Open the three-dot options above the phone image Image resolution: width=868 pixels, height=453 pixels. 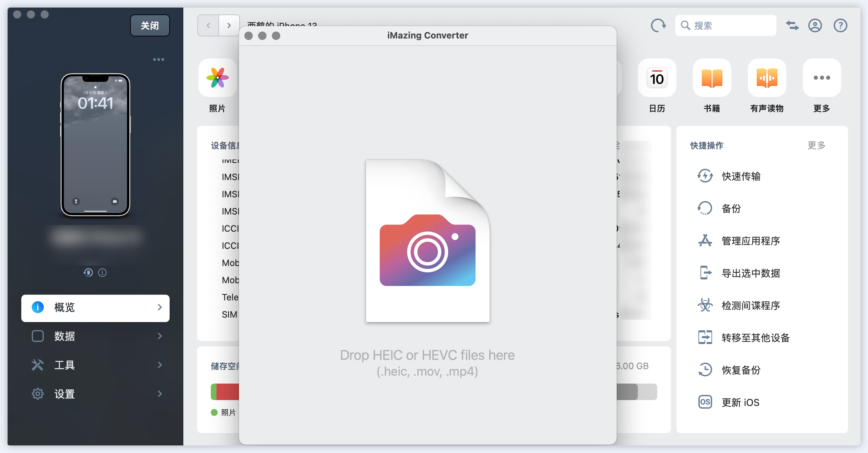click(x=158, y=59)
